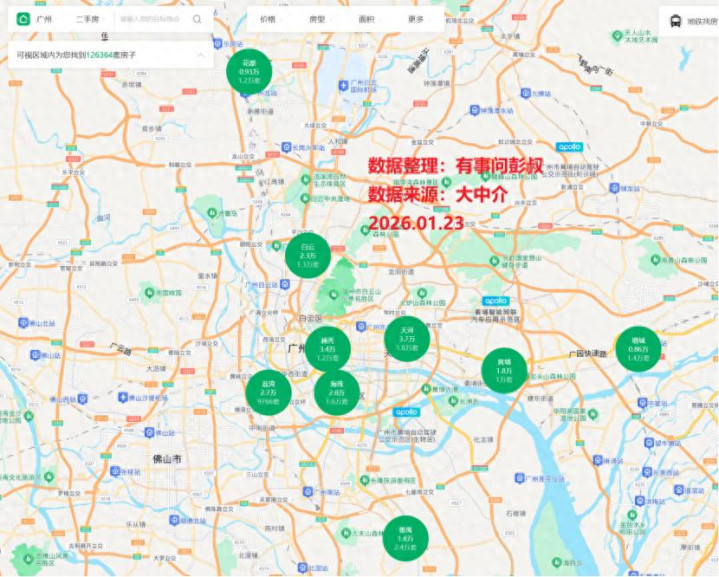Select the 海珠 district bubble
The width and height of the screenshot is (719, 577).
[337, 393]
